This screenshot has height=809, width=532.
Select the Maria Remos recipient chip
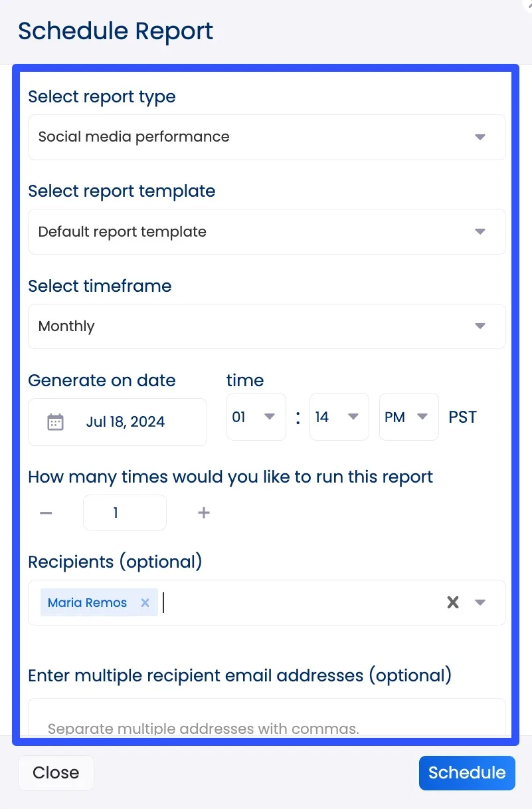[87, 603]
